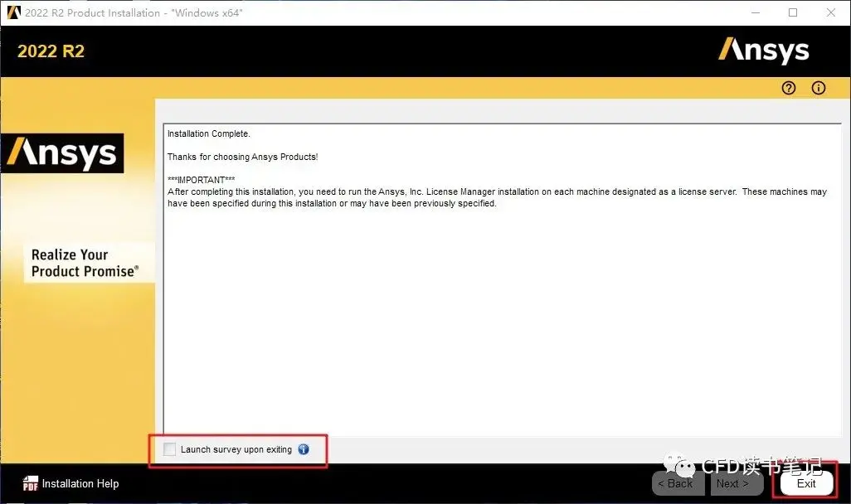Click the 'Launch survey upon exiting' label
This screenshot has height=504, width=851.
pos(236,449)
